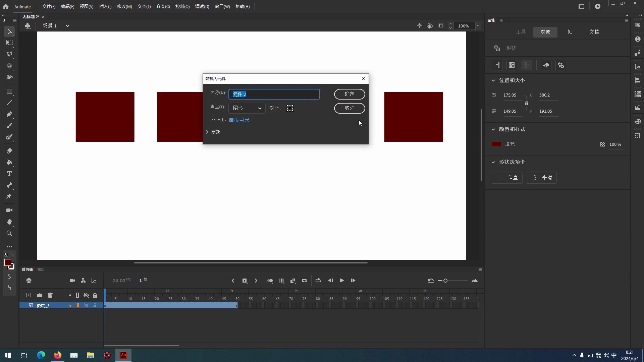Confirm the dialog with 确定
The image size is (644, 362).
click(x=350, y=94)
